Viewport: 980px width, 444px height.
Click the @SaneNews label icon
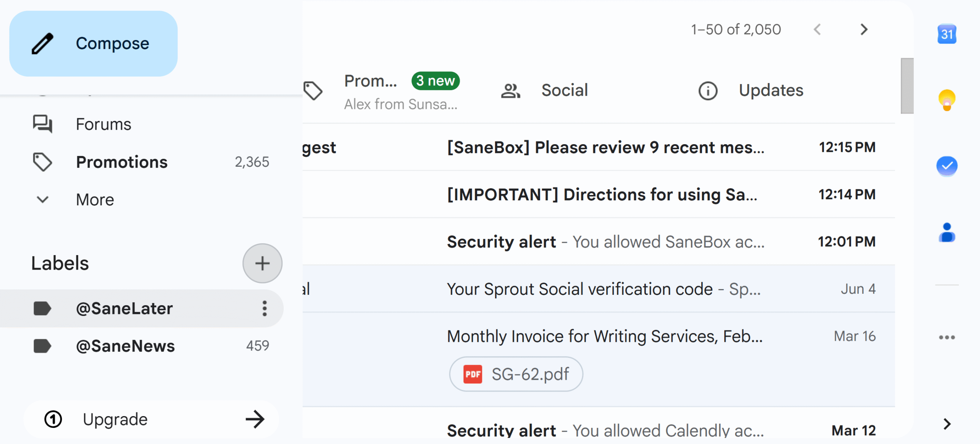42,346
